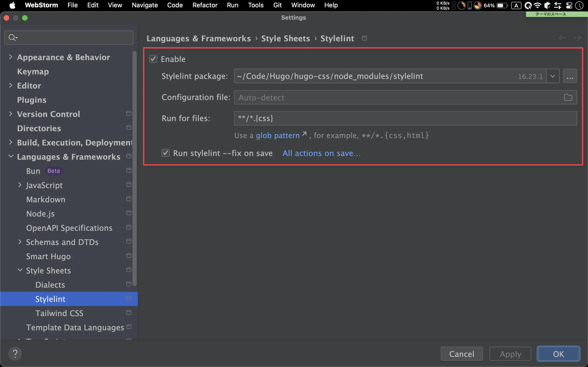Click project-level icon next to Stylelint breadcrumb
The height and width of the screenshot is (367, 588).
(x=364, y=38)
